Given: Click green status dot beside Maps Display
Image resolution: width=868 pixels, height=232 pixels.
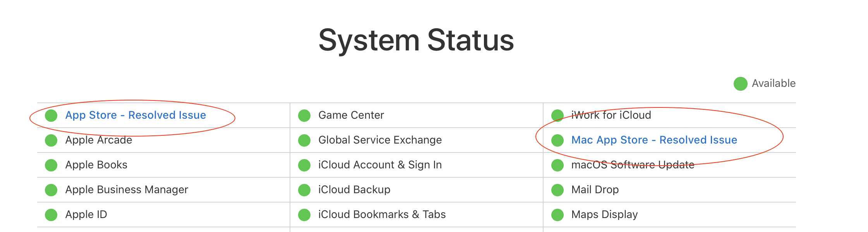Looking at the screenshot, I should (558, 215).
